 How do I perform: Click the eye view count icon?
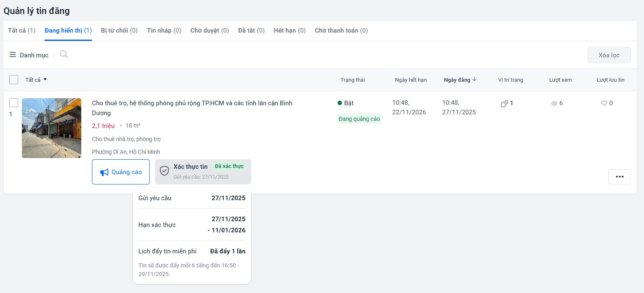(554, 104)
